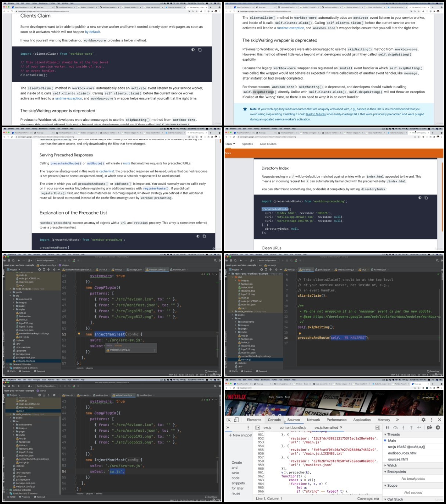Select the DevTools inspect element icon
Screen dimensions: 446x504
tap(229, 420)
